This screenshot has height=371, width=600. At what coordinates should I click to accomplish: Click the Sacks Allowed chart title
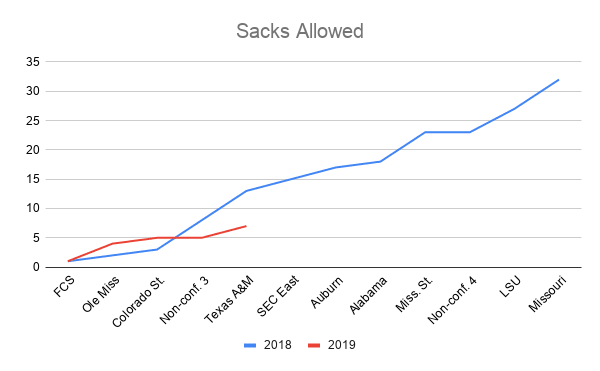[300, 31]
